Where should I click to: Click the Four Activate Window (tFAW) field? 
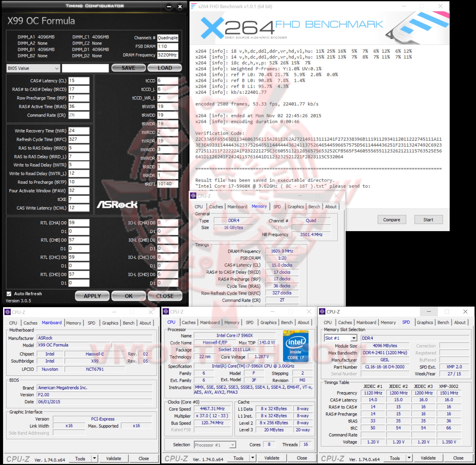pyautogui.click(x=79, y=191)
